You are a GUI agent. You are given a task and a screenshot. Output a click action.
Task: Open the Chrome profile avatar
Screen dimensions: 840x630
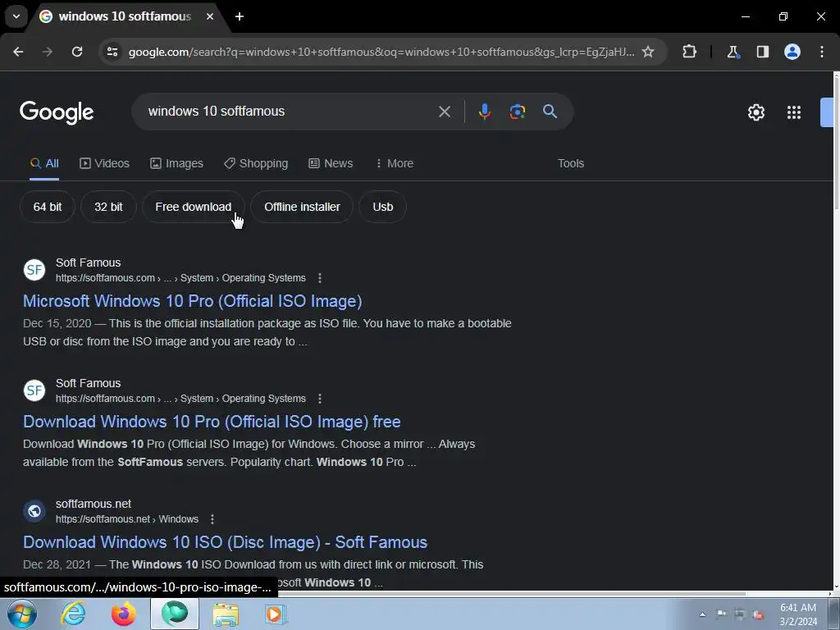point(792,52)
